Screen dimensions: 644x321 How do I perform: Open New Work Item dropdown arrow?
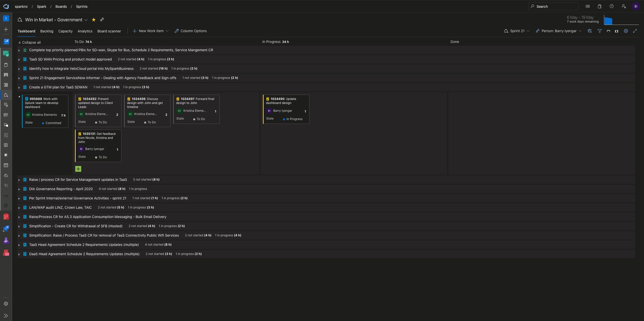point(167,31)
